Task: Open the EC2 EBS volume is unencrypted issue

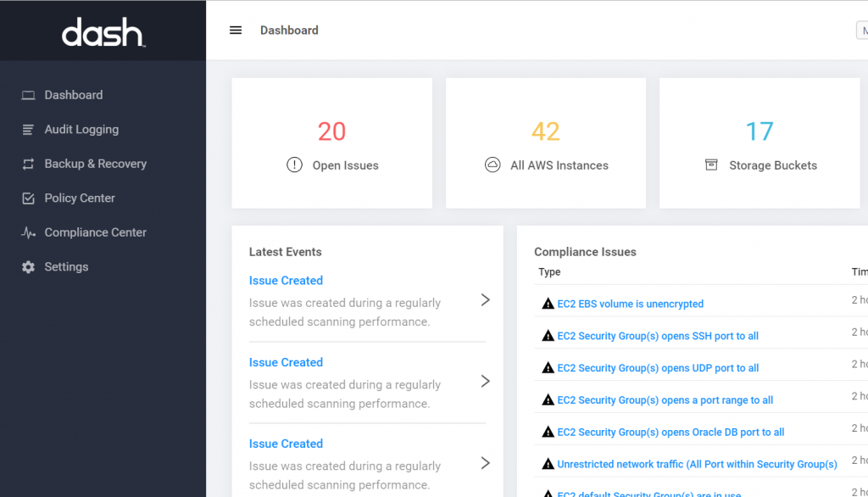Action: point(630,304)
